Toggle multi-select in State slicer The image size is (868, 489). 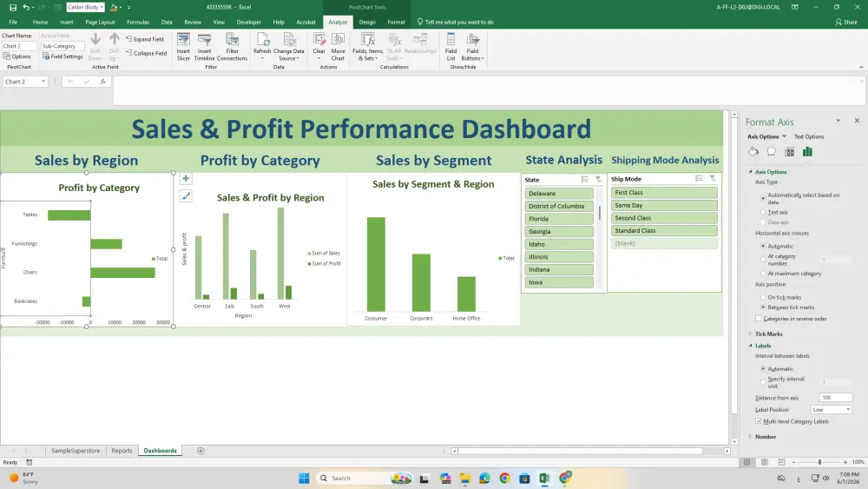coord(584,180)
